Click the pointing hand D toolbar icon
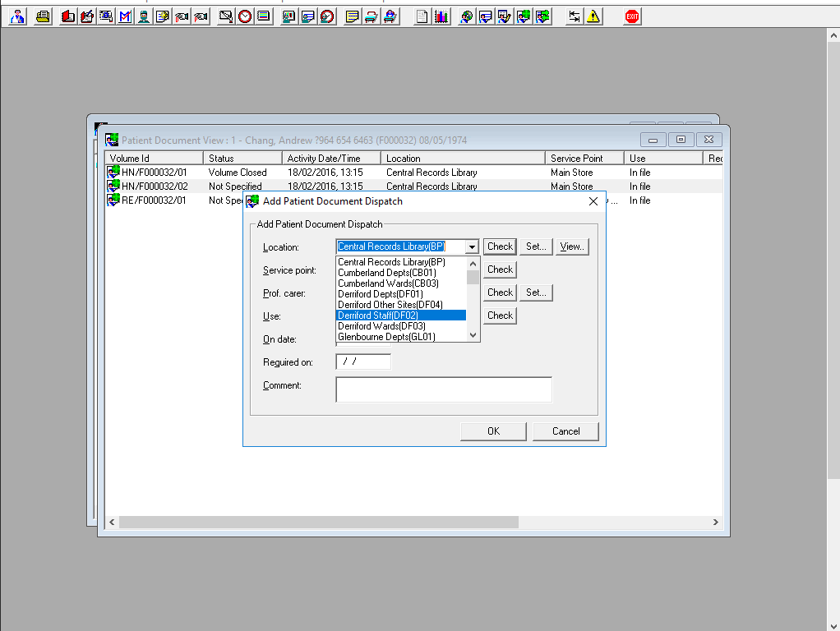 [x=182, y=16]
